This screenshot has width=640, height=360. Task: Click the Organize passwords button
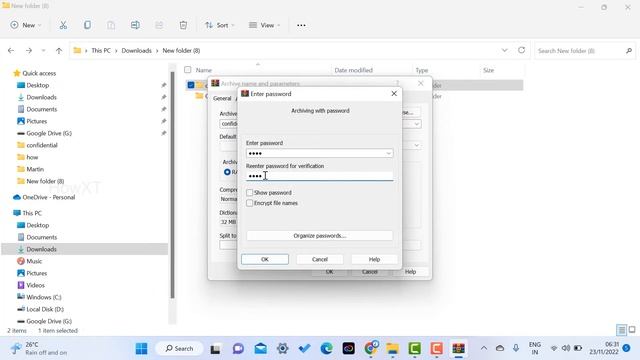coord(320,236)
